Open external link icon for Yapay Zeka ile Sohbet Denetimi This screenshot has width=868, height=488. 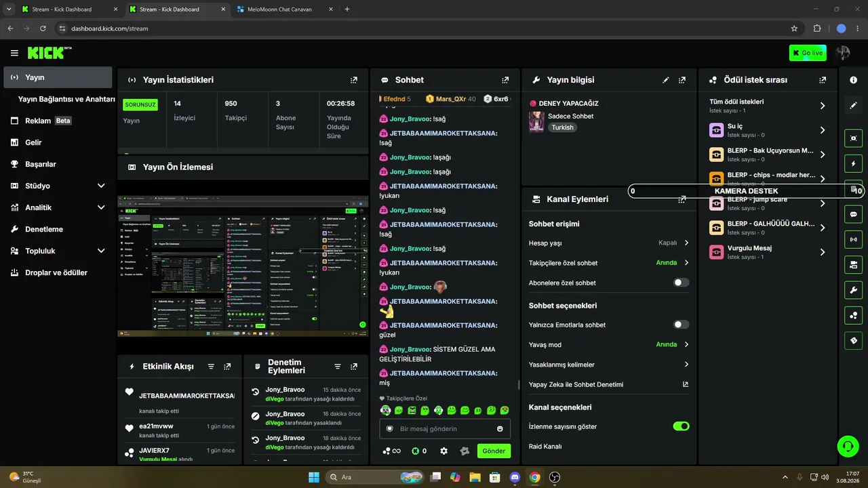click(686, 384)
